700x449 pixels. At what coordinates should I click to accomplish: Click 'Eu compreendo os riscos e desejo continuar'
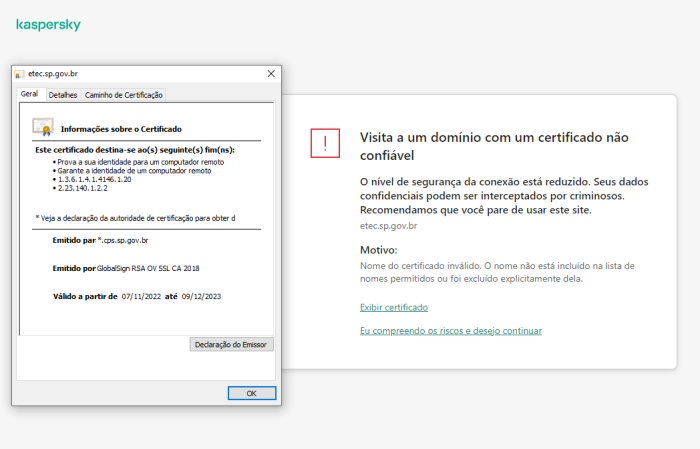click(x=451, y=331)
